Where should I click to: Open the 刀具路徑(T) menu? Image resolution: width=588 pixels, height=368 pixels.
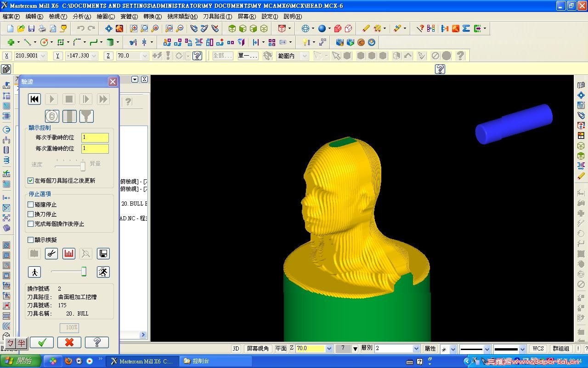click(218, 17)
